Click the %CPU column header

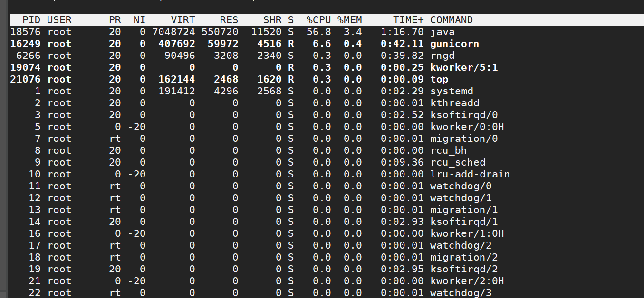(x=318, y=20)
